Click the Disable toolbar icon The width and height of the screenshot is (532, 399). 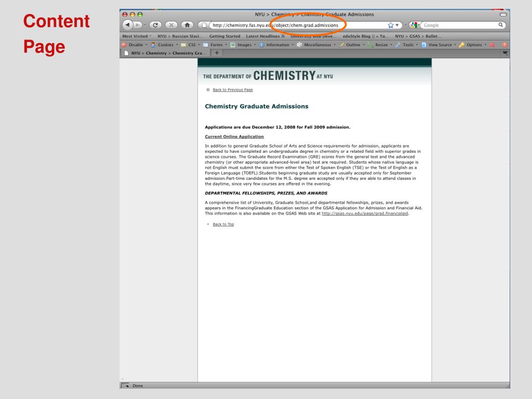pos(124,45)
